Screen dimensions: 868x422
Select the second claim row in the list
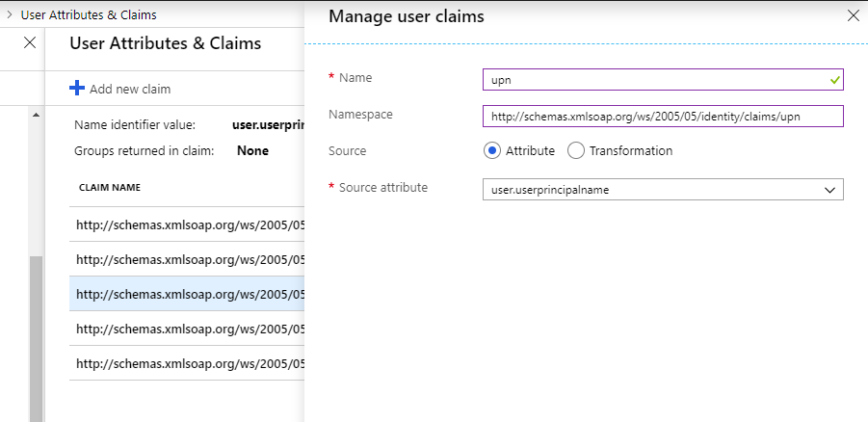[x=187, y=259]
